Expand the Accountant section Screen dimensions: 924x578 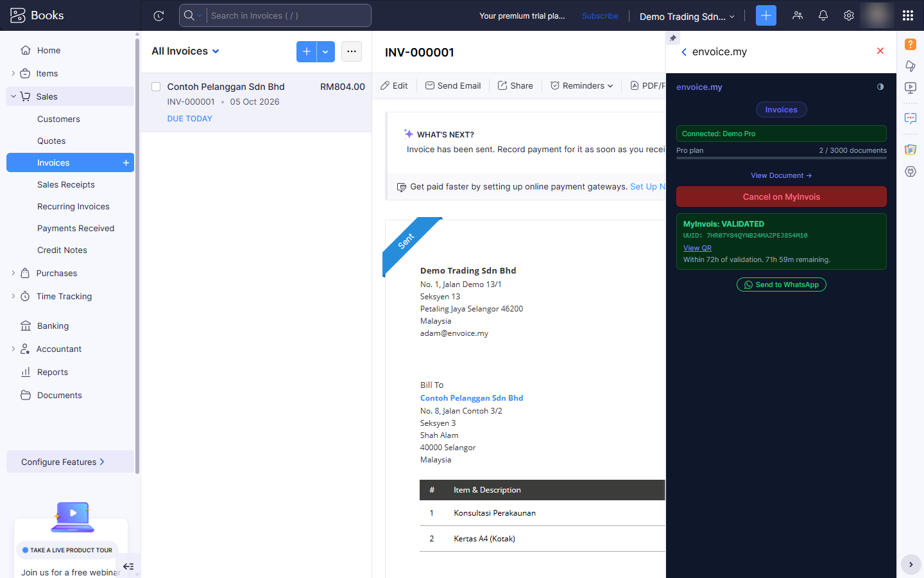click(x=13, y=349)
